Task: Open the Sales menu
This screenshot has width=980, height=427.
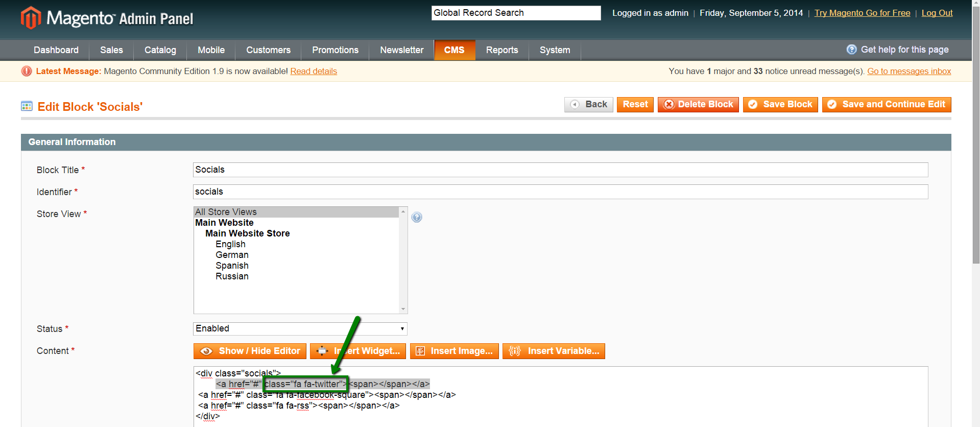Action: pos(111,50)
